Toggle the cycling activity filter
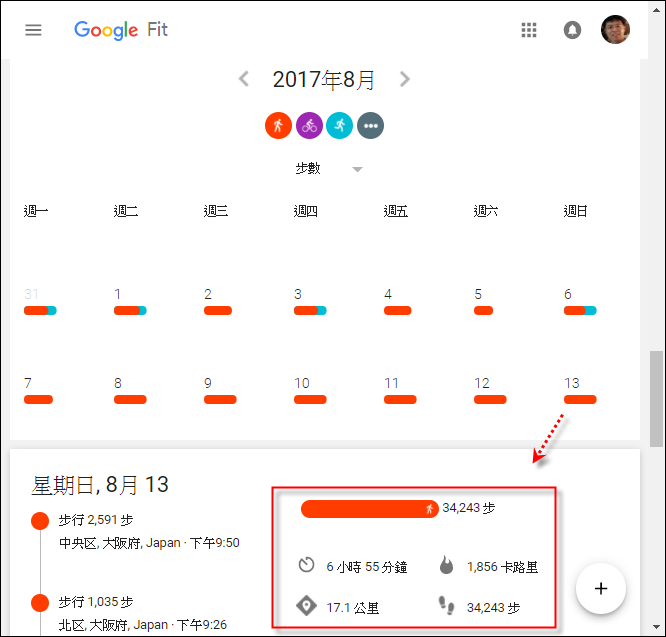Viewport: 666px width, 637px height. 309,126
